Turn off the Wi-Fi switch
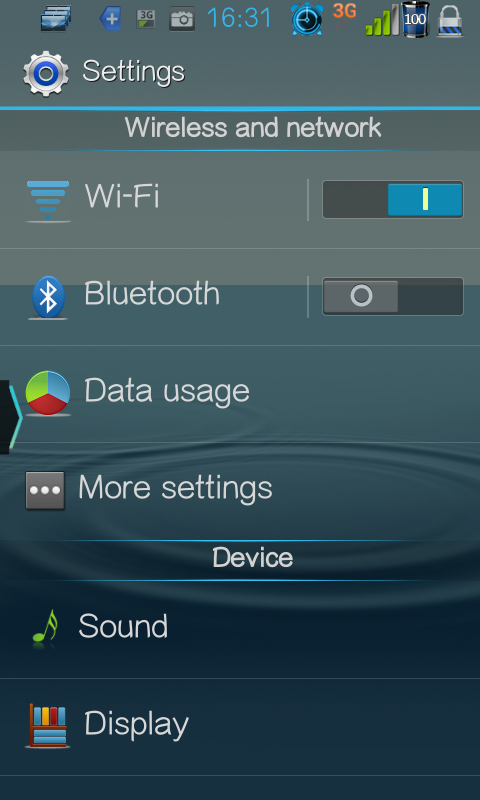 point(393,199)
